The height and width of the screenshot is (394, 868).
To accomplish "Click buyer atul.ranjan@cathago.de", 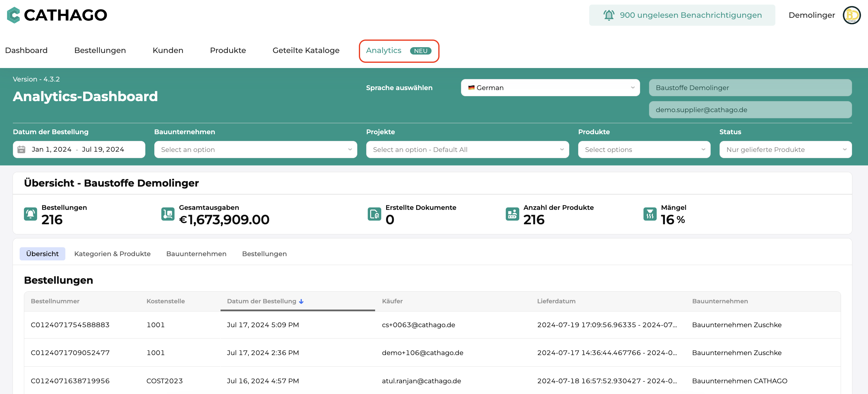I will tap(421, 381).
